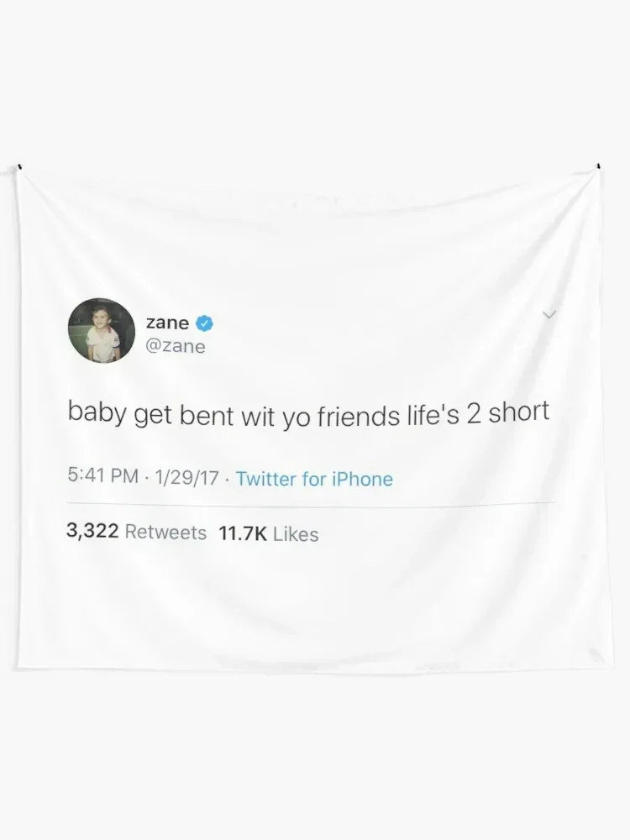Click the phrase "life's 2" in the tweet
The width and height of the screenshot is (630, 840).
(444, 415)
